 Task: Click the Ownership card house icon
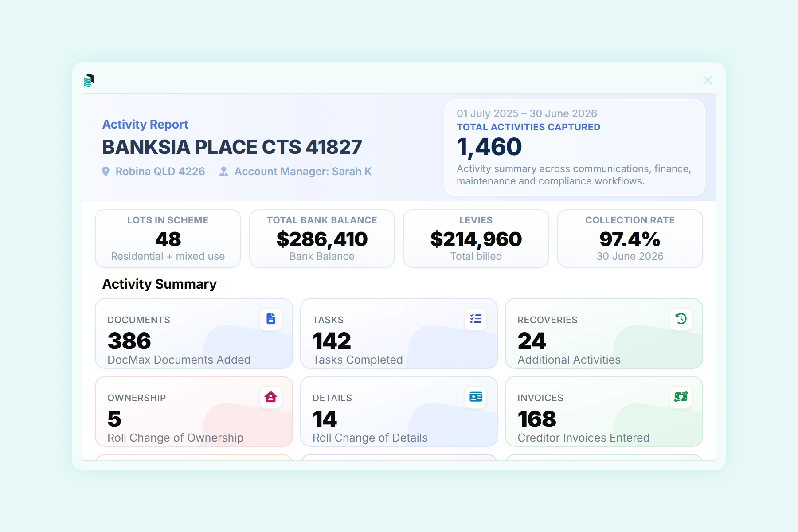click(271, 397)
